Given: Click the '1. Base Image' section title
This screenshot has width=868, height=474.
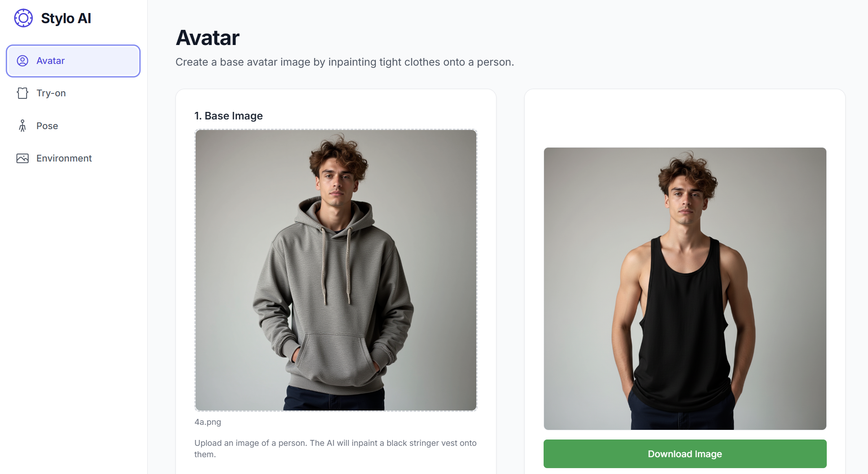Looking at the screenshot, I should (228, 116).
